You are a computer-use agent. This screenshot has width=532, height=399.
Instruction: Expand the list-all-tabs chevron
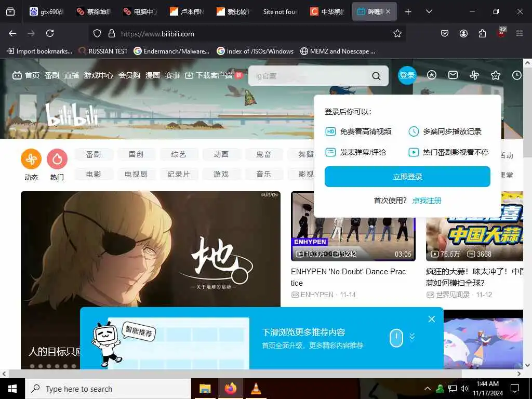click(429, 11)
